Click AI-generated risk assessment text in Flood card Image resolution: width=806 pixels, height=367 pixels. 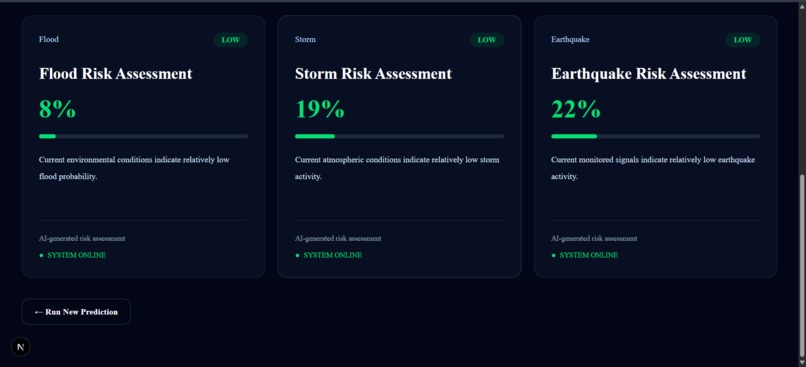[x=82, y=238]
